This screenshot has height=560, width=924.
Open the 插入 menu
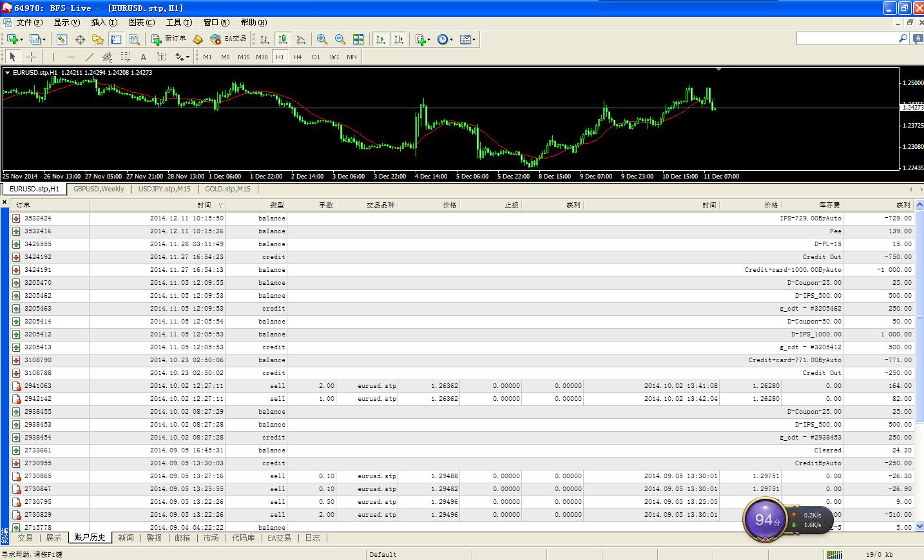pos(104,23)
